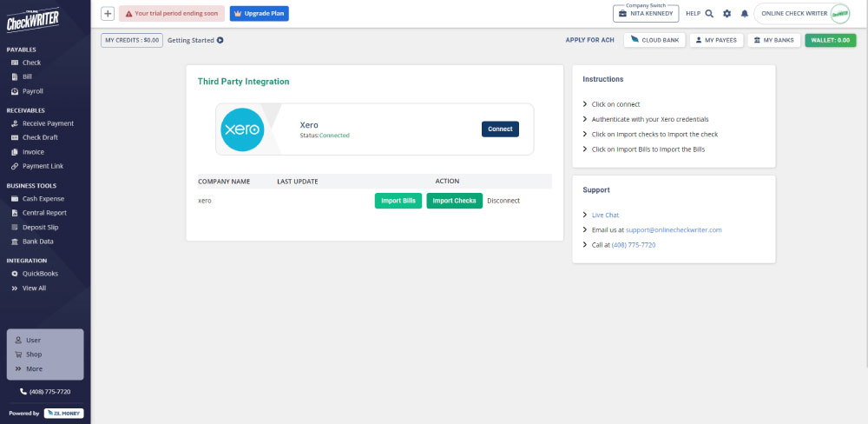Open Cloud Bank button
868x424 pixels.
[655, 40]
